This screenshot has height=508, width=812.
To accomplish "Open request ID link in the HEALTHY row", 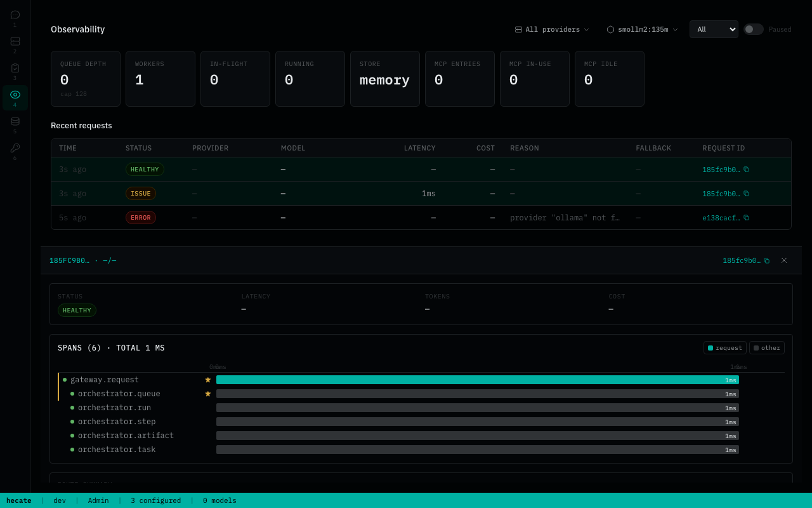I will [x=721, y=170].
